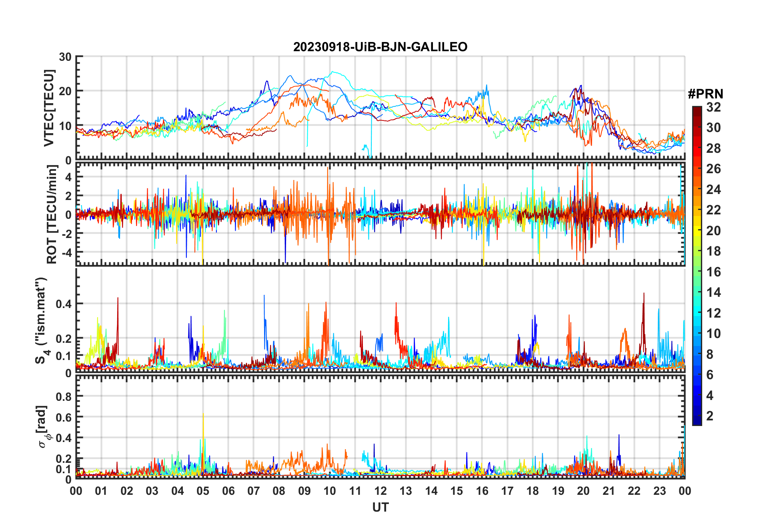Click colorbar tick label 32

click(x=713, y=107)
